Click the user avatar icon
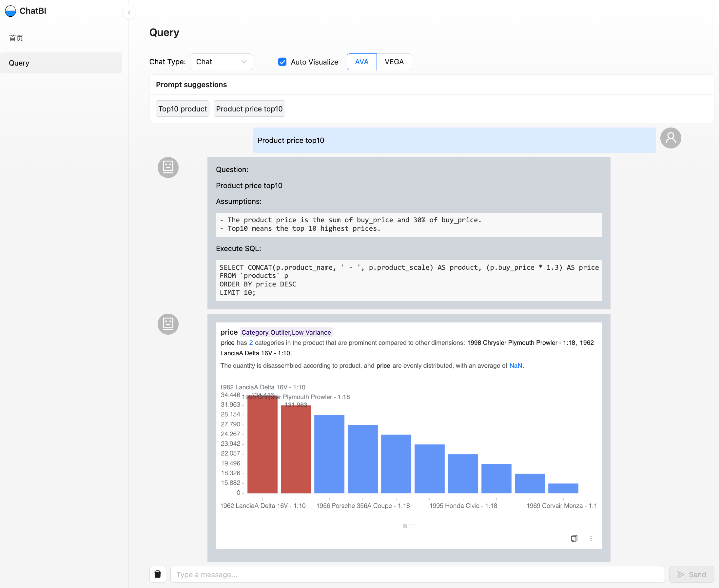This screenshot has height=588, width=719. 670,138
